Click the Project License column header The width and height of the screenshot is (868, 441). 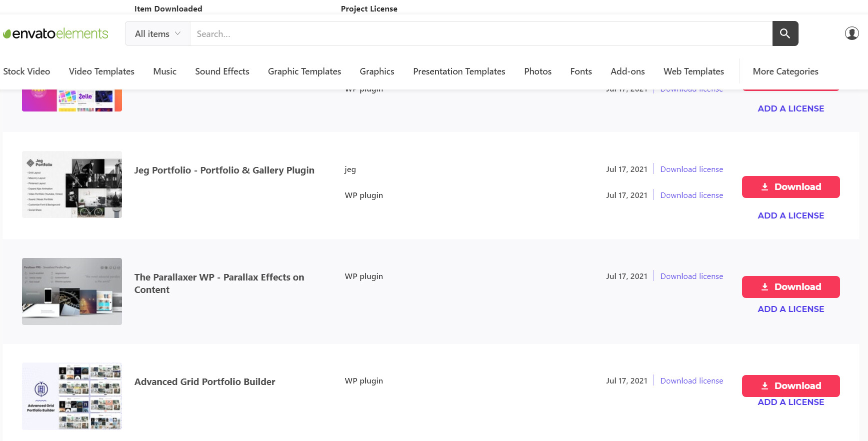click(x=369, y=8)
